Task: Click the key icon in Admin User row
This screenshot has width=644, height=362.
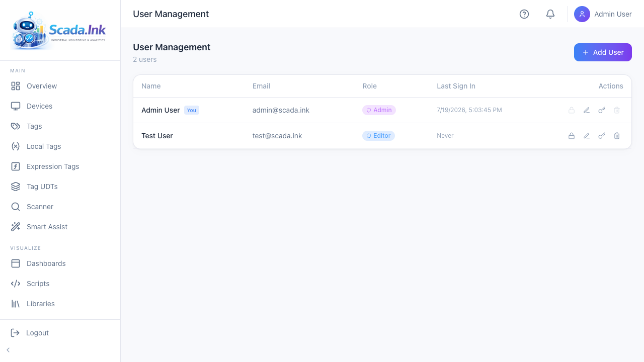Action: coord(602,110)
